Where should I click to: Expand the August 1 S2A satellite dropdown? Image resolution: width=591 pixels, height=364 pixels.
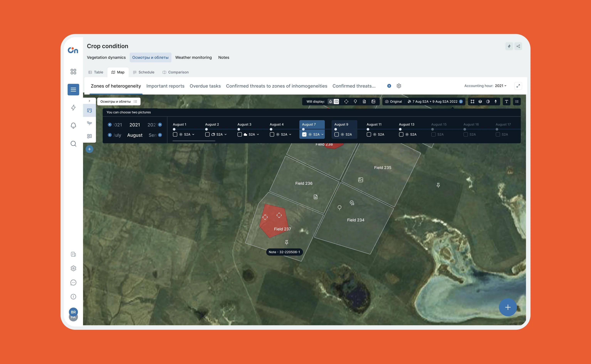click(x=193, y=134)
